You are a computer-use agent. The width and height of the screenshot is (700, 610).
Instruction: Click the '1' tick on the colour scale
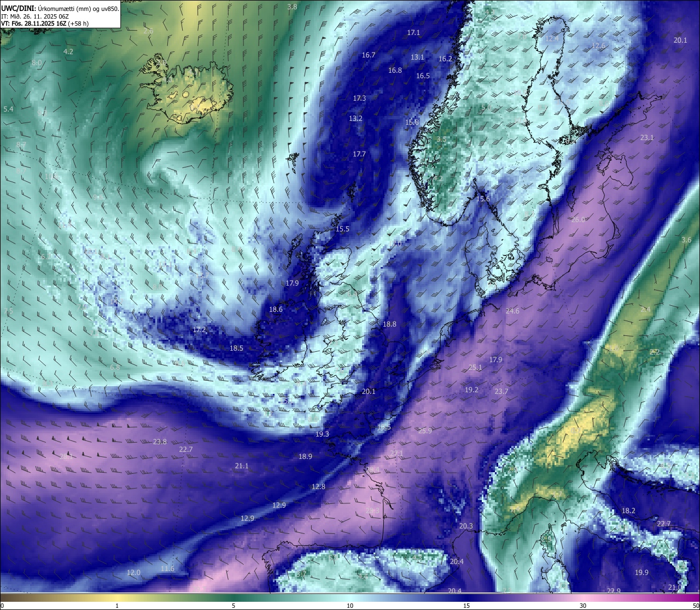point(117,606)
